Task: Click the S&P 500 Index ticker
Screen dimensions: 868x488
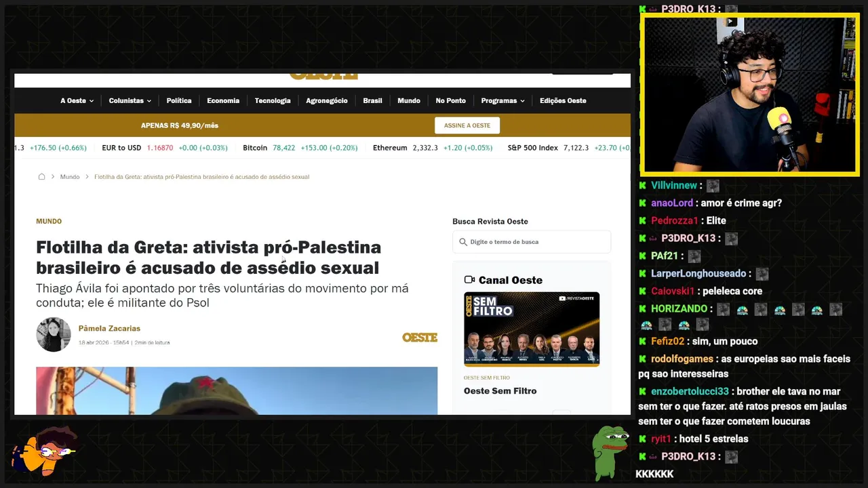Action: tap(568, 148)
